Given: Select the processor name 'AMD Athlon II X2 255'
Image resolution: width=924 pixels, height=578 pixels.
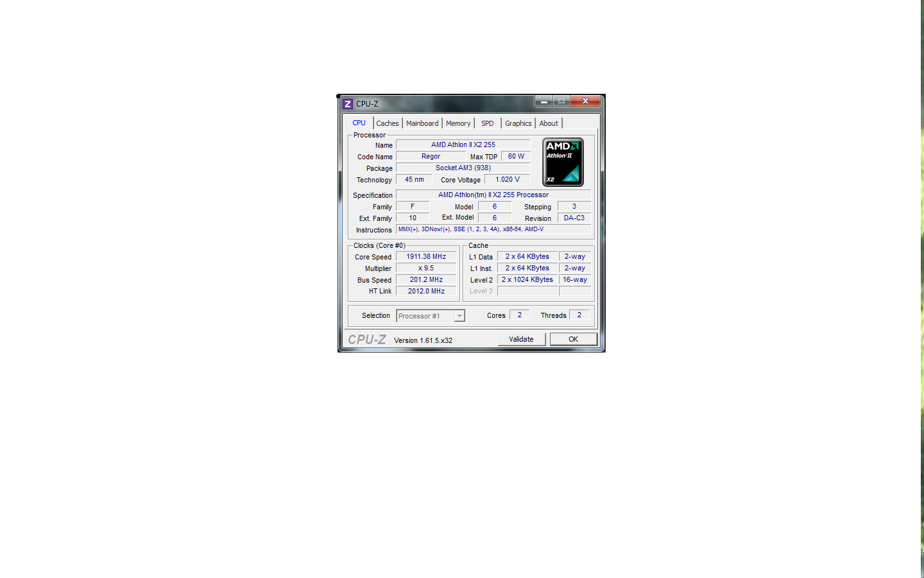Looking at the screenshot, I should coord(463,144).
